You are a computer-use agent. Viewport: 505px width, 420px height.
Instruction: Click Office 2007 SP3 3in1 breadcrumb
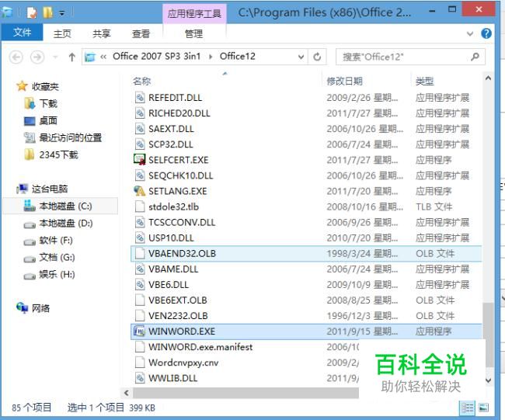156,57
